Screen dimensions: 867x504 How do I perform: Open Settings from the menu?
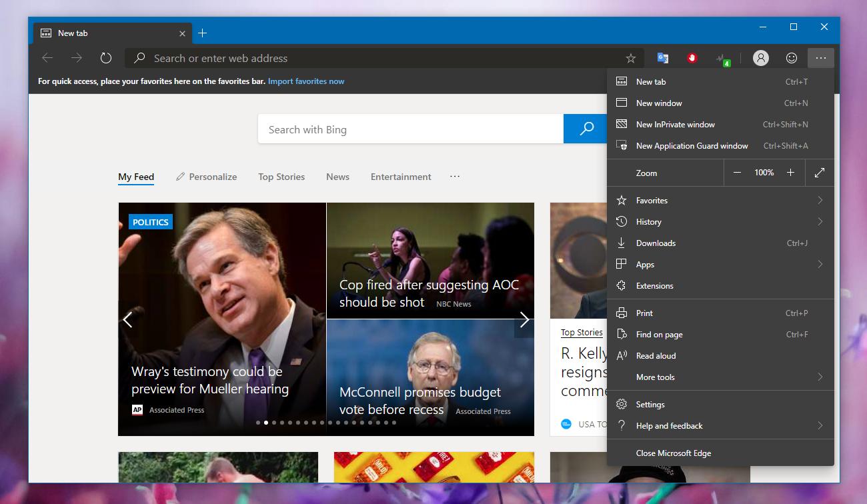click(x=720, y=404)
